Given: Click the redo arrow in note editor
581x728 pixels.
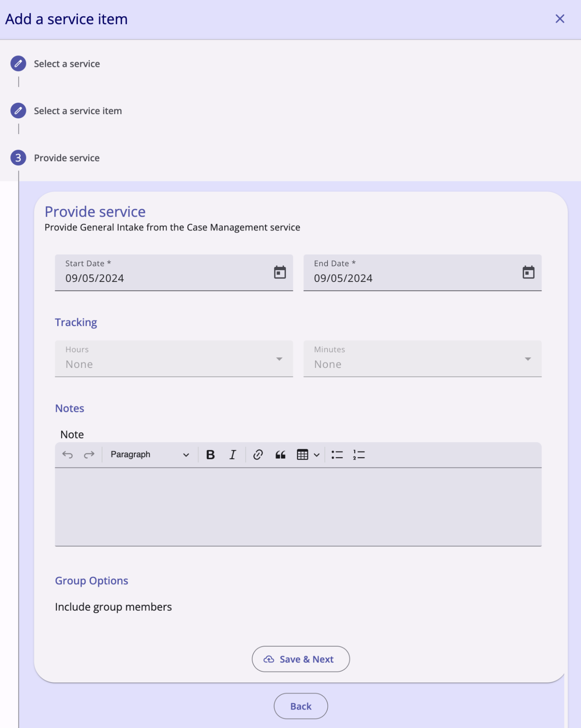Looking at the screenshot, I should point(89,454).
